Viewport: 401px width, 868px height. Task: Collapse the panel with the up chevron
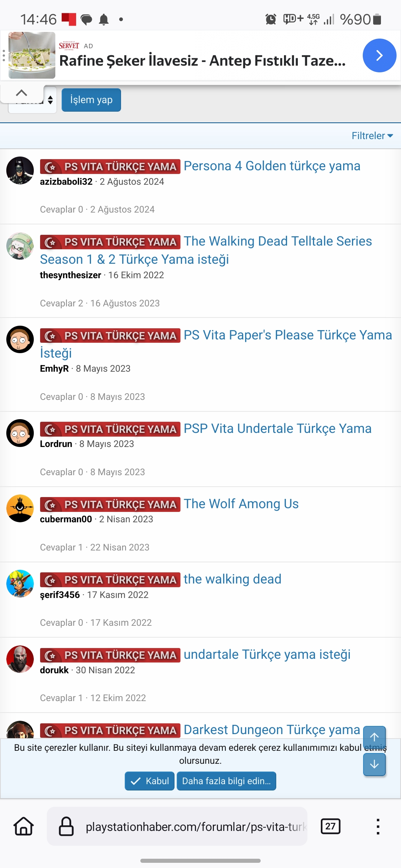tap(22, 93)
